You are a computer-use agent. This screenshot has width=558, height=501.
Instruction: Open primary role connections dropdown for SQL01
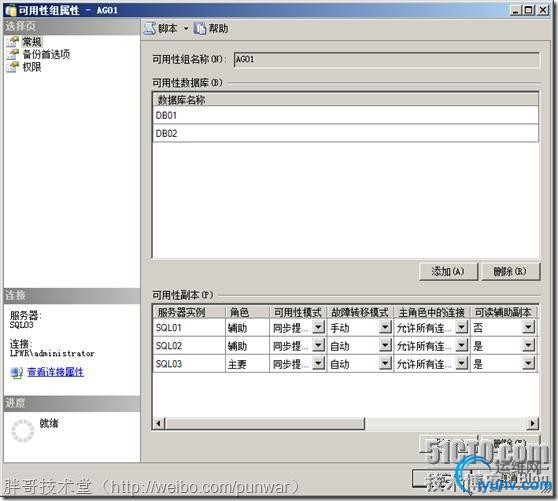[x=462, y=327]
